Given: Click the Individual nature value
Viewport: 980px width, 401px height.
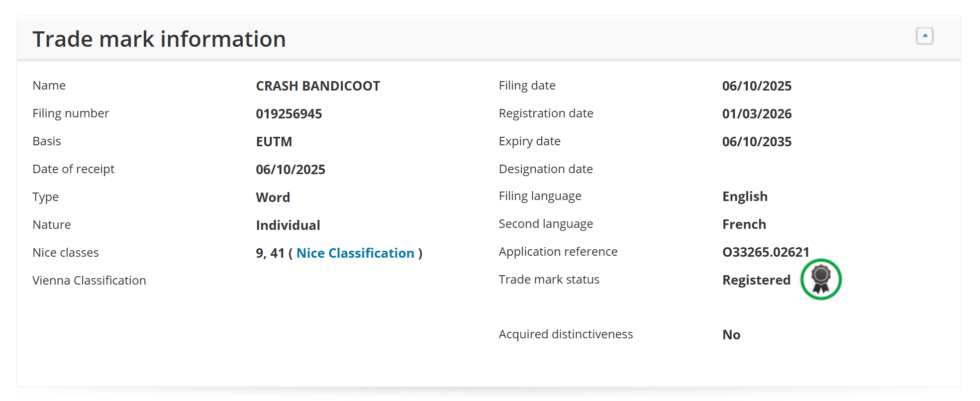Looking at the screenshot, I should coord(288,225).
